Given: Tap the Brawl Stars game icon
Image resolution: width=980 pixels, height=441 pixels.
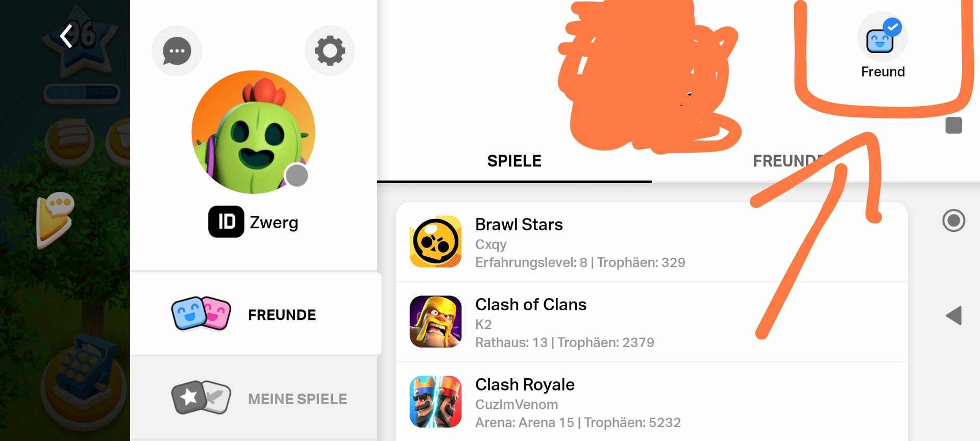Looking at the screenshot, I should click(x=435, y=241).
